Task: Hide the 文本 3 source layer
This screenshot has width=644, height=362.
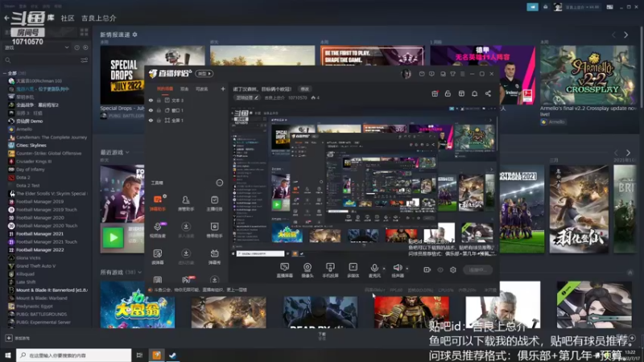Action: click(151, 100)
